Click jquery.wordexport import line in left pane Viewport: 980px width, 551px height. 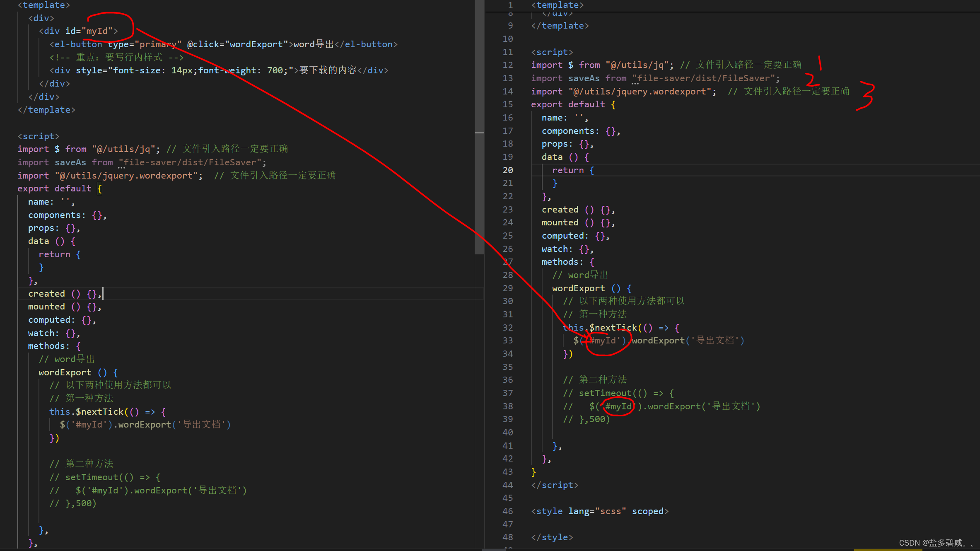(110, 175)
